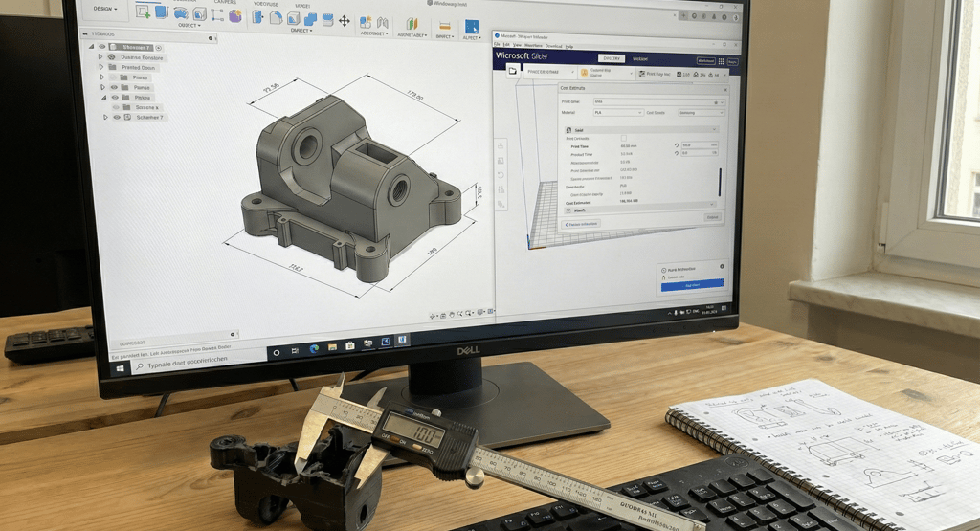Viewport: 980px width, 531px height.
Task: Click the back button at Cost Estimate bottom left
Action: (581, 224)
